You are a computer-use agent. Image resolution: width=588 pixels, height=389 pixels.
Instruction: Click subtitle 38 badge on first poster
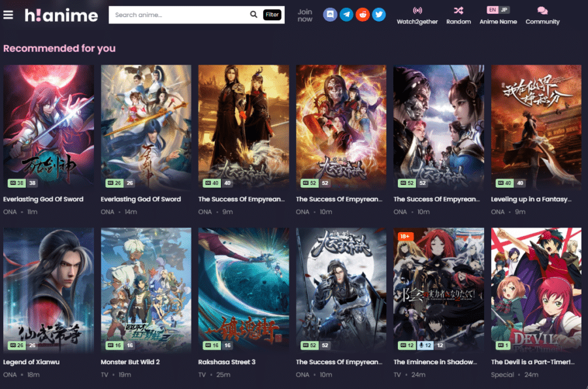16,183
